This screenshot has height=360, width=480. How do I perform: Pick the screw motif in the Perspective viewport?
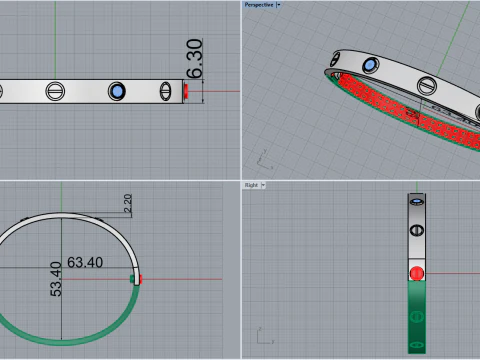point(427,86)
